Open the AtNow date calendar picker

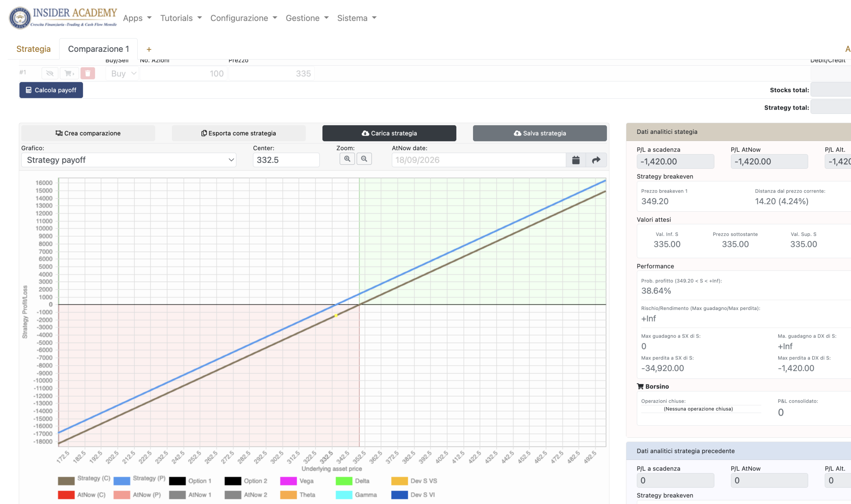[x=576, y=160]
